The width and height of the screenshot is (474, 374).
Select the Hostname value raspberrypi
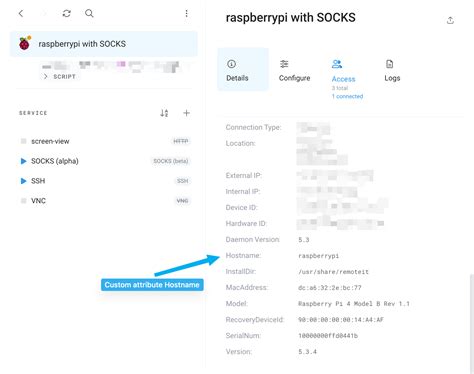pos(318,256)
